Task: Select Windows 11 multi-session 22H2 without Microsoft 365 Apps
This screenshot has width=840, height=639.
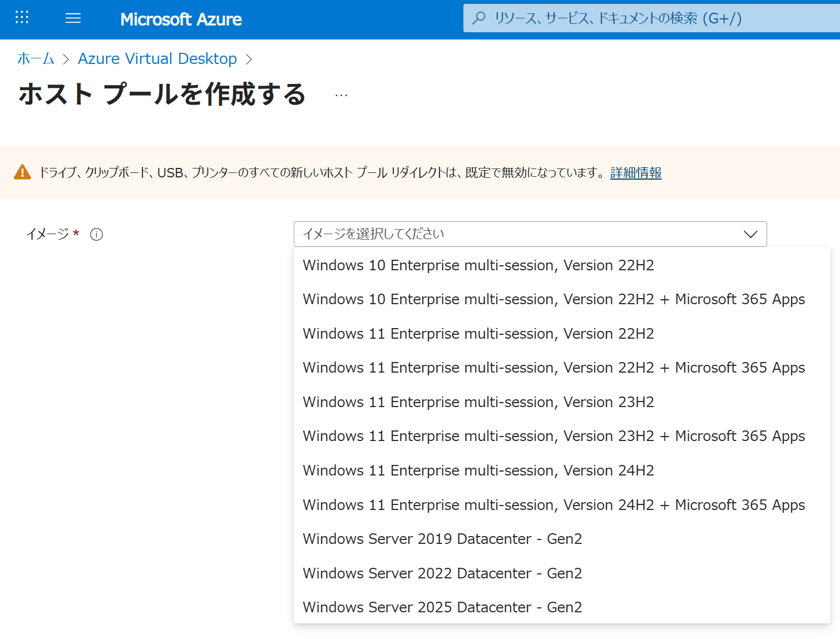Action: coord(562,334)
